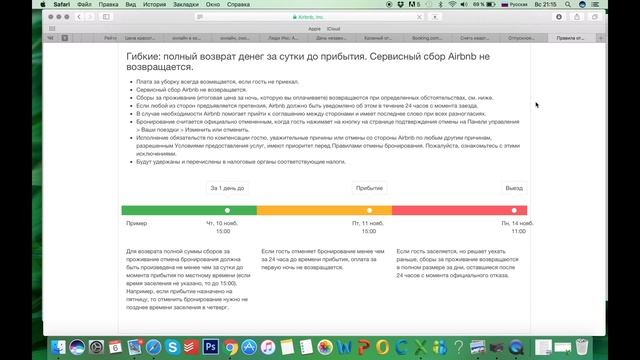
Task: Show all tabs overview button
Action: click(595, 17)
